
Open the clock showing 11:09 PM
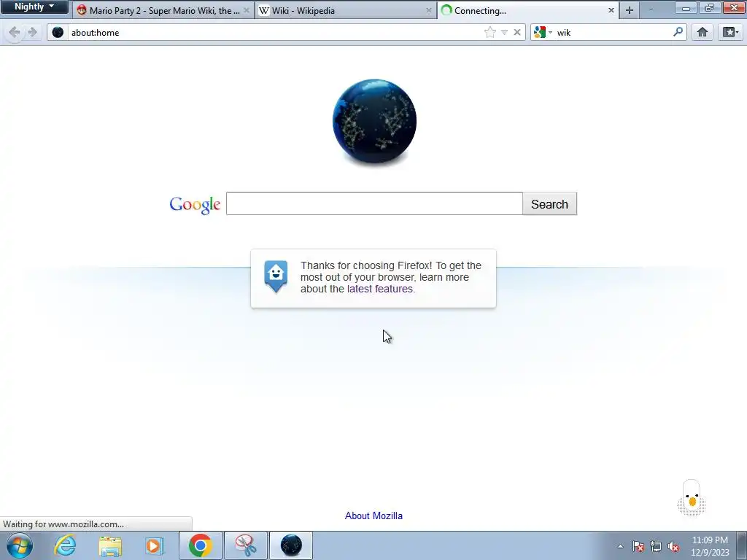[x=710, y=546]
